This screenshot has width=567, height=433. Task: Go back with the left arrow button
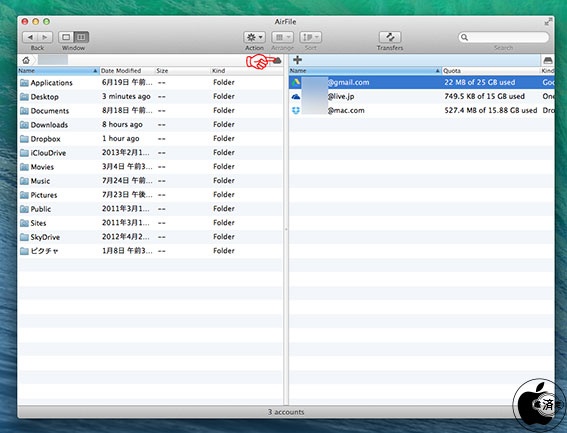coord(30,37)
